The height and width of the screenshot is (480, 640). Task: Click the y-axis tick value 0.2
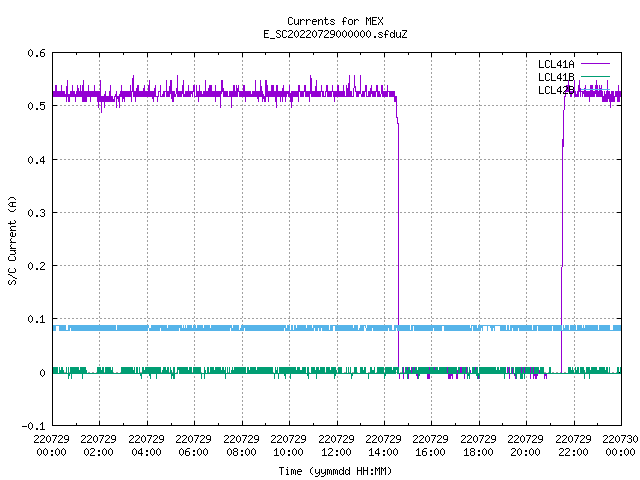(36, 266)
